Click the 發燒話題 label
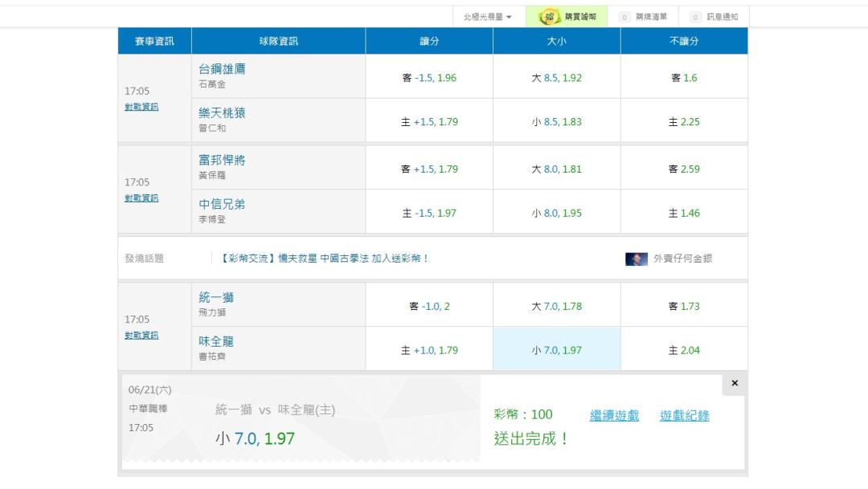 point(145,259)
